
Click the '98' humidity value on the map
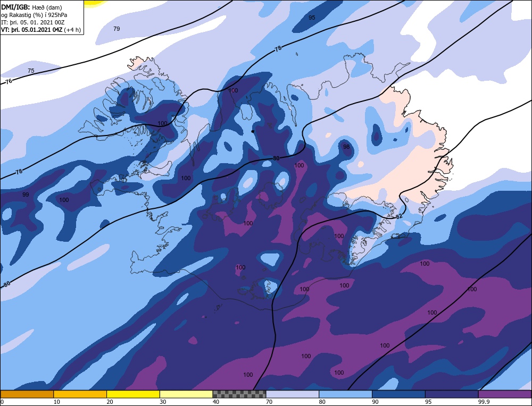(x=346, y=147)
